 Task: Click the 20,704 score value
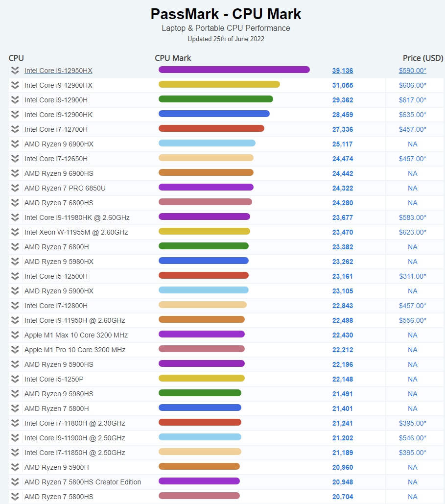click(x=343, y=497)
